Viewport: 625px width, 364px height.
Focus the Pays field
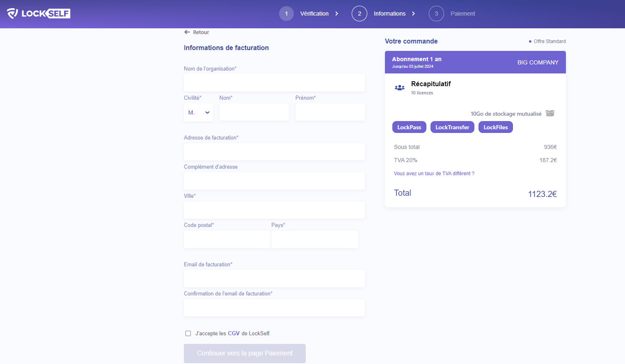[x=315, y=239]
